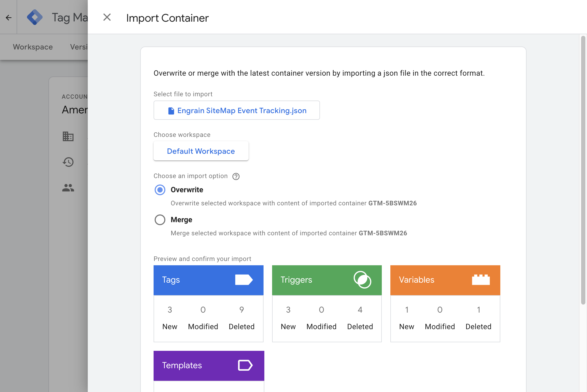Switch to the Workspace tab
Image resolution: width=587 pixels, height=392 pixels.
pos(33,47)
